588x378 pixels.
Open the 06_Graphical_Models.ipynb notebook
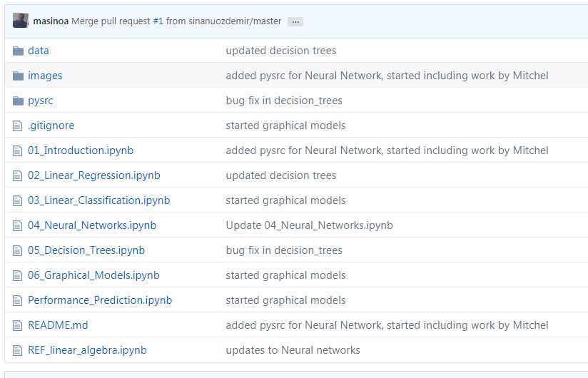pyautogui.click(x=93, y=275)
